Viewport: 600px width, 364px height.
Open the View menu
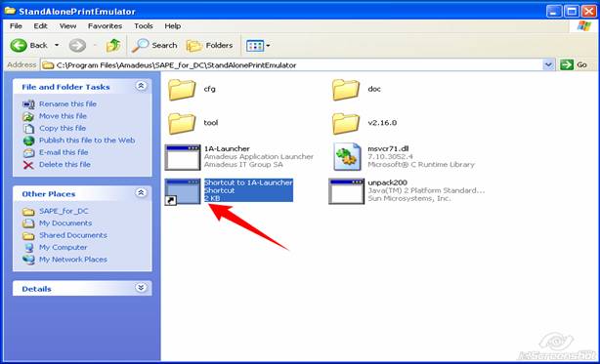[x=67, y=26]
